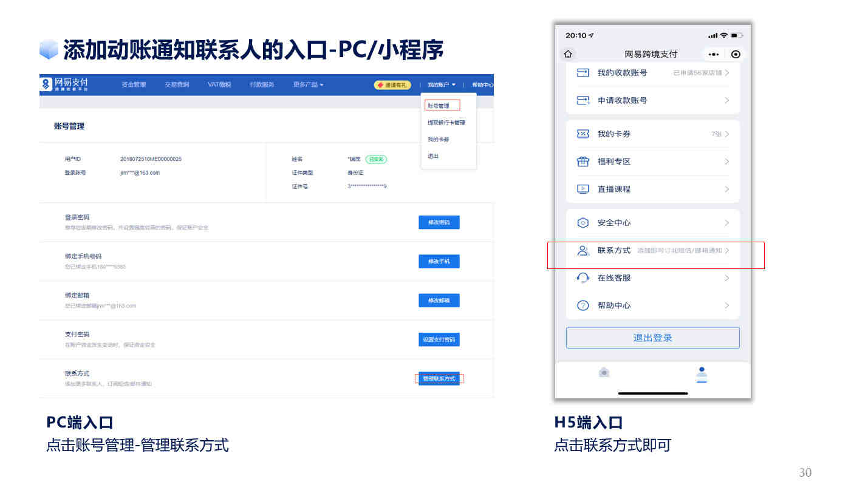Click the 绑定邮箱 row title

[77, 295]
